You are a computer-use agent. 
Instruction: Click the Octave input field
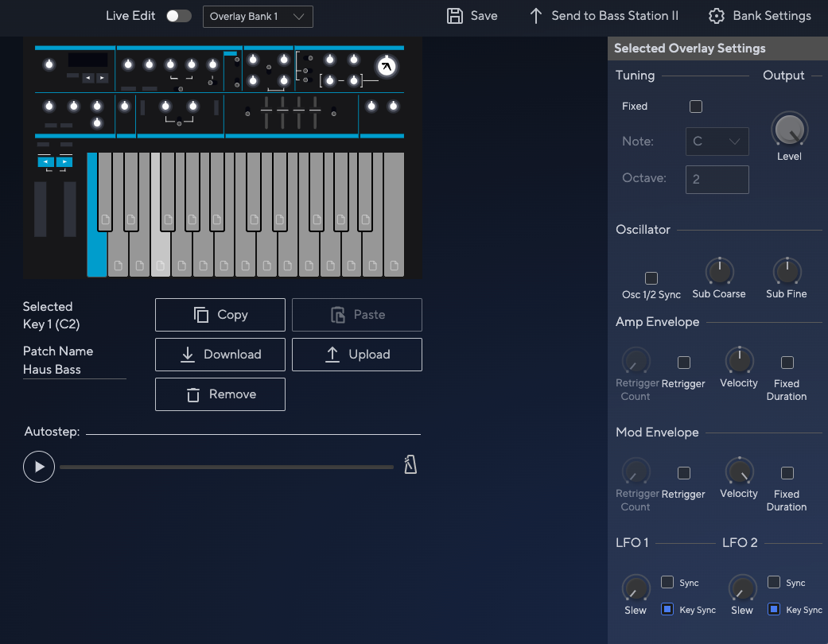717,180
